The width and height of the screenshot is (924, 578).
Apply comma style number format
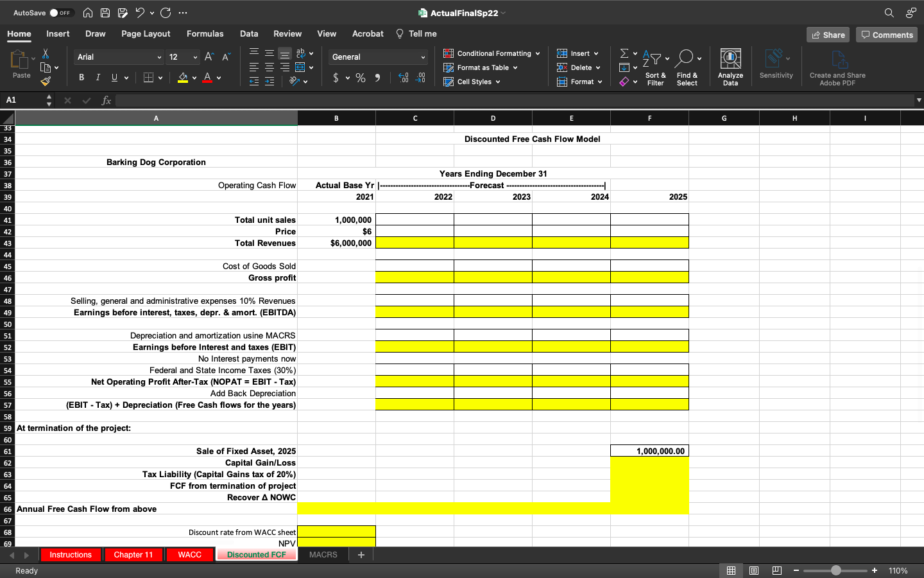click(x=377, y=78)
